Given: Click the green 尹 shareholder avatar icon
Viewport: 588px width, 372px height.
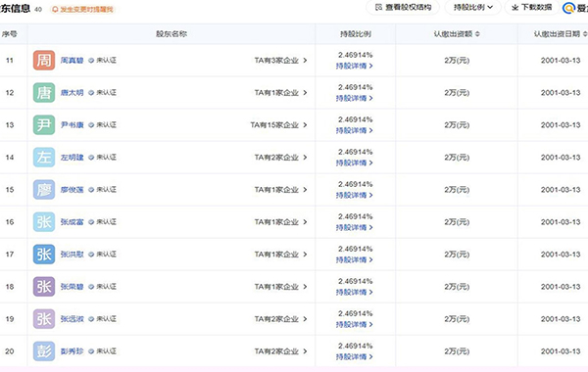Looking at the screenshot, I should (x=44, y=124).
